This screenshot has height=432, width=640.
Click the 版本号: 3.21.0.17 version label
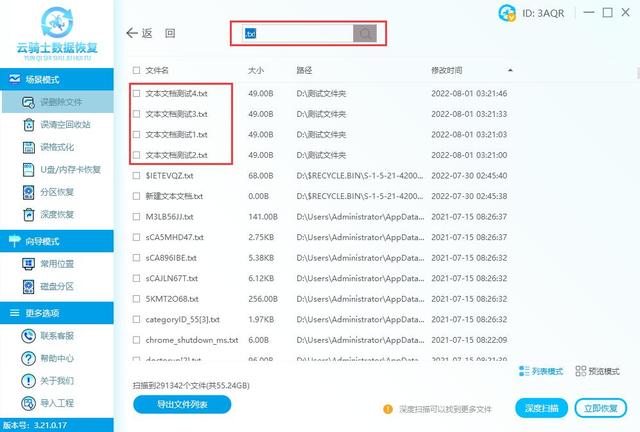click(35, 425)
